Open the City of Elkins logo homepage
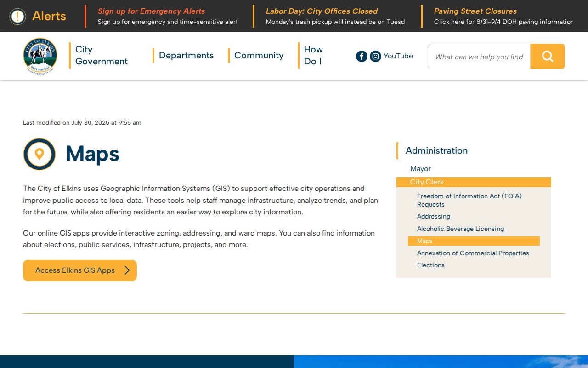The image size is (588, 368). click(x=40, y=56)
